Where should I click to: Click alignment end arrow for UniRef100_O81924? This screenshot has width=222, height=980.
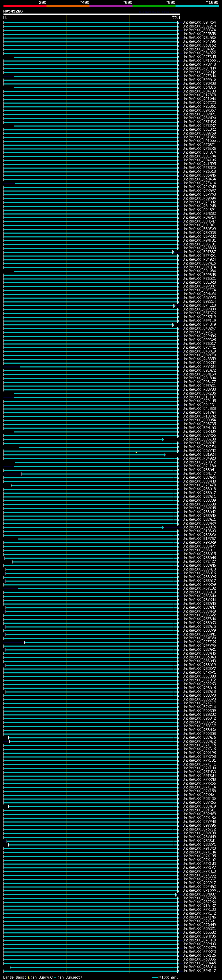(165, 455)
